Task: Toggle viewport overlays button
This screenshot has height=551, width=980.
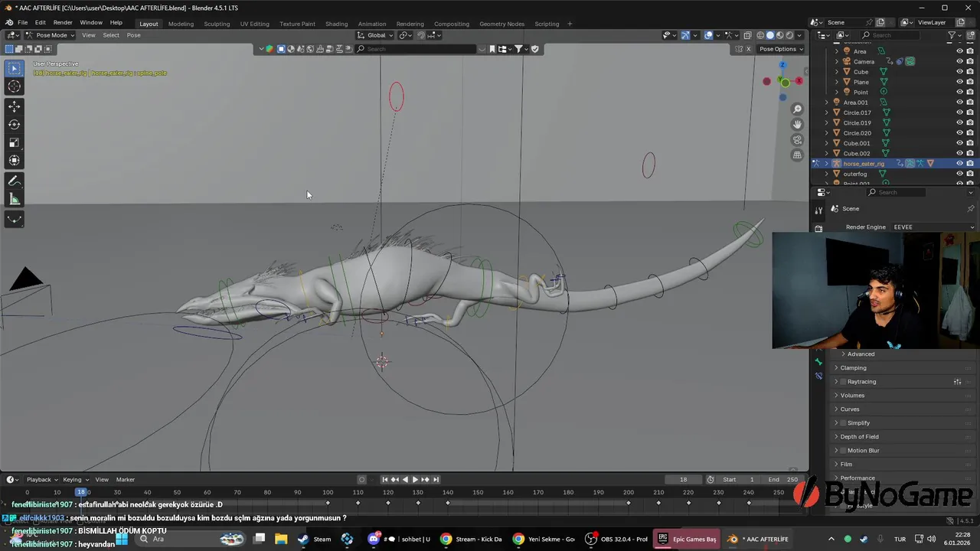Action: tap(708, 35)
